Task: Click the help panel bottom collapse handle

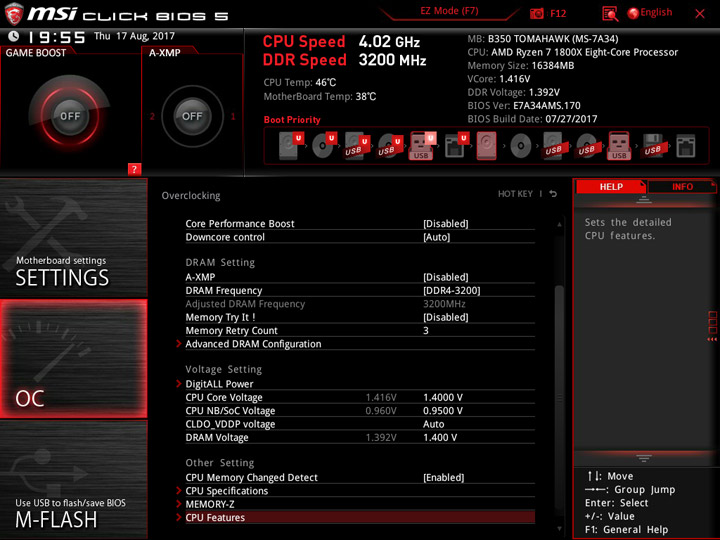Action: (x=644, y=458)
